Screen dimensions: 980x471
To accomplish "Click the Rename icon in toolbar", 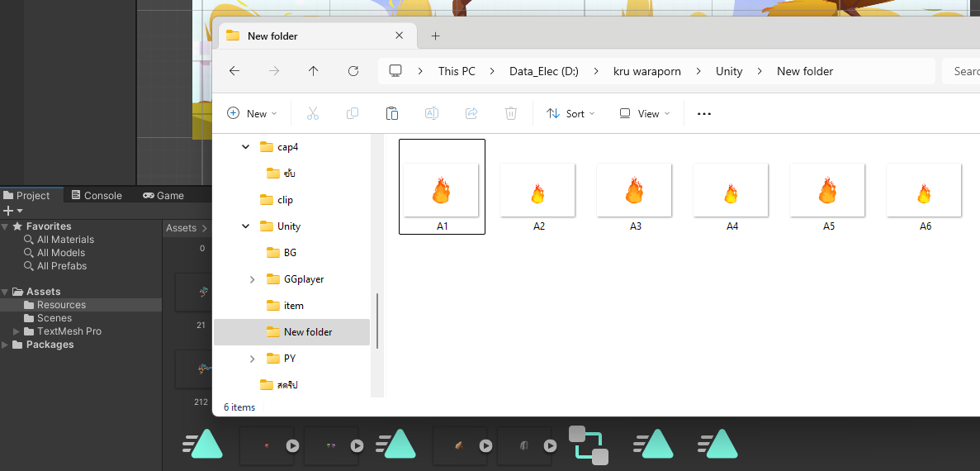I will coord(431,114).
